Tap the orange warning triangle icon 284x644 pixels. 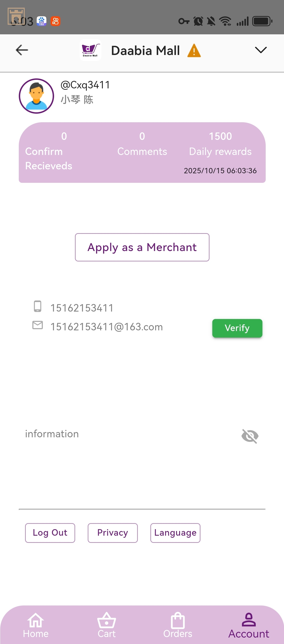(194, 51)
